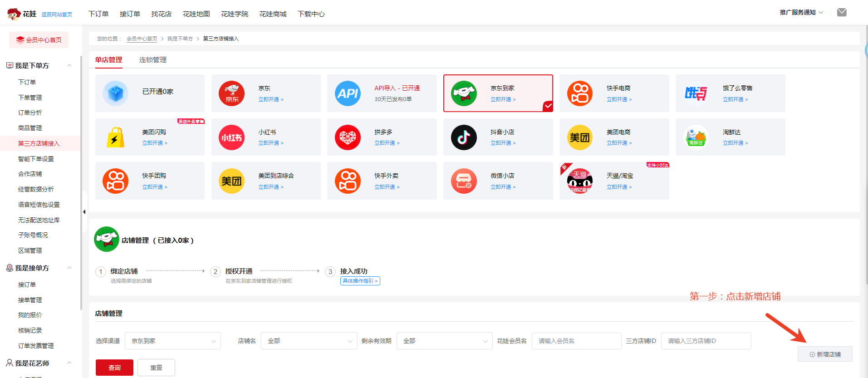Viewport: 868px width, 378px height.
Task: Click the WeChat shop icon
Action: [x=464, y=181]
